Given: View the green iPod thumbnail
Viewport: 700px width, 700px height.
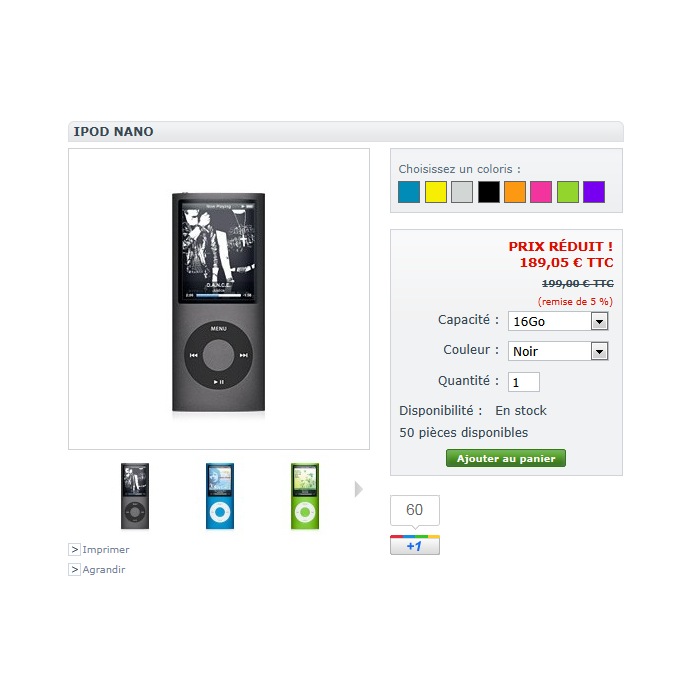Looking at the screenshot, I should coord(305,496).
